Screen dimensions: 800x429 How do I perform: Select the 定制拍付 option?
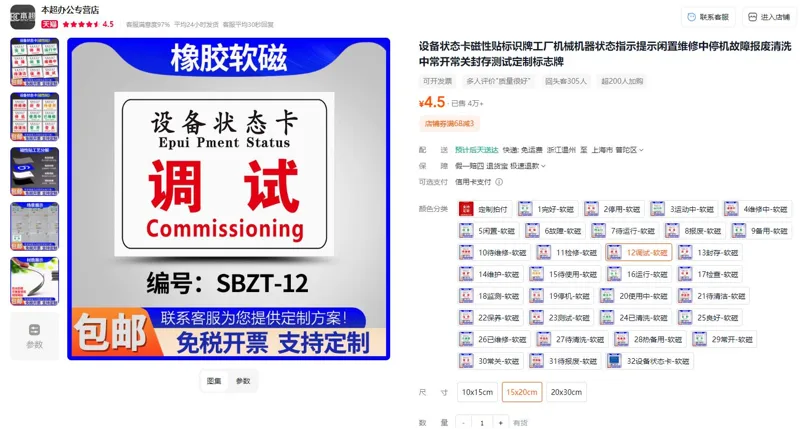[484, 209]
